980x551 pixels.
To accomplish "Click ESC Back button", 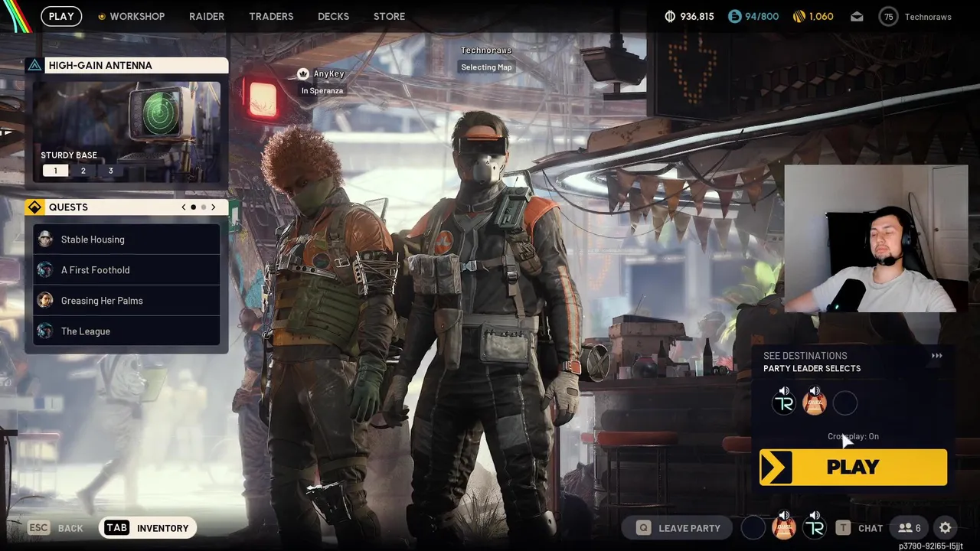I will 55,528.
